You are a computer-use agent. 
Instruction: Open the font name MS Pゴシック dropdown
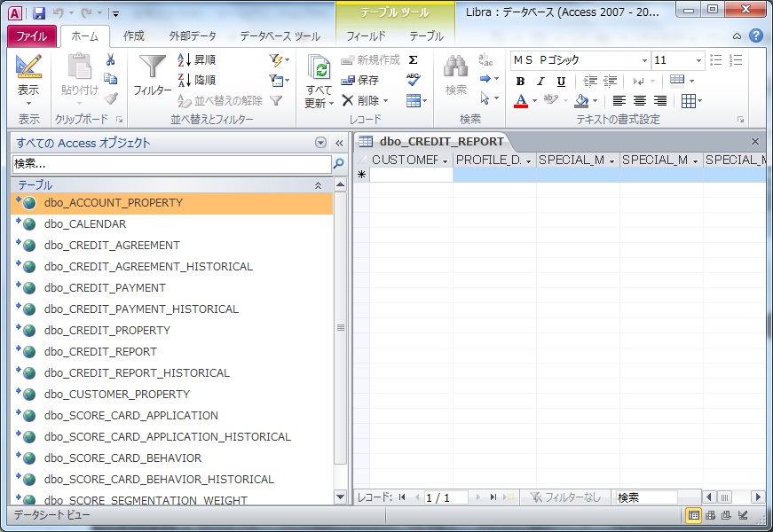pos(644,60)
